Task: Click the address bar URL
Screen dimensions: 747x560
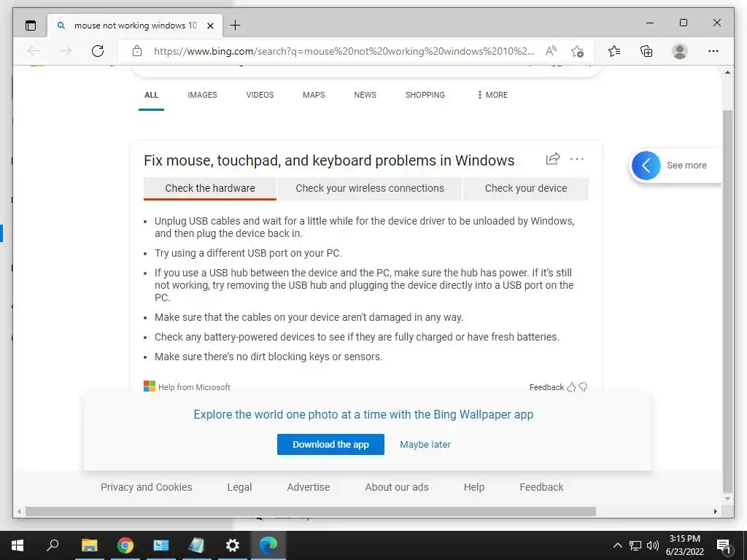Action: click(x=344, y=51)
